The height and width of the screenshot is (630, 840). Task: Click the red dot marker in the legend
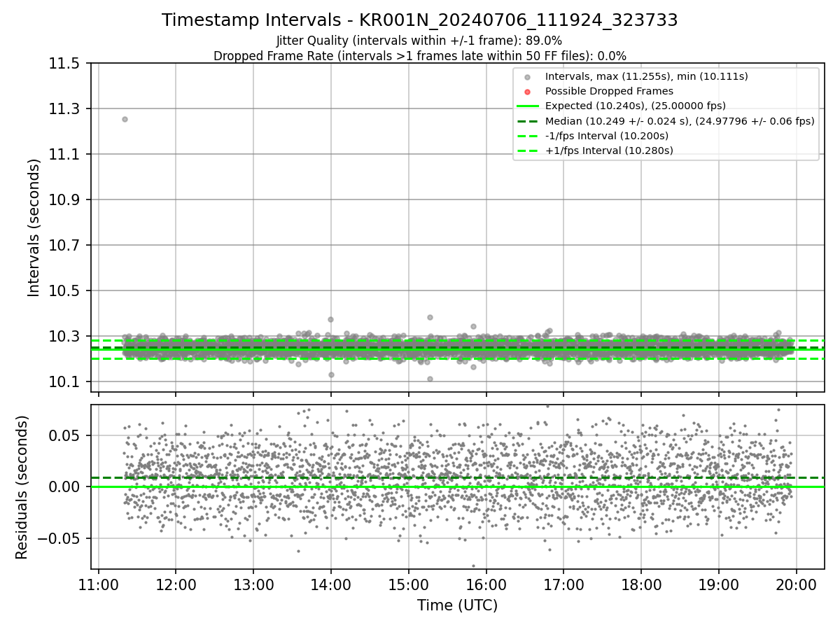point(528,92)
